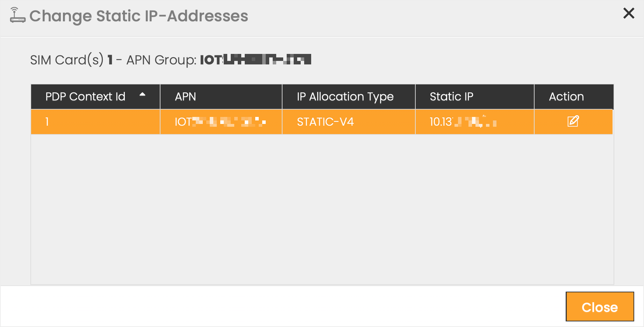This screenshot has height=327, width=644.
Task: Select the row's PDP Context Id cell 1
Action: (x=47, y=122)
